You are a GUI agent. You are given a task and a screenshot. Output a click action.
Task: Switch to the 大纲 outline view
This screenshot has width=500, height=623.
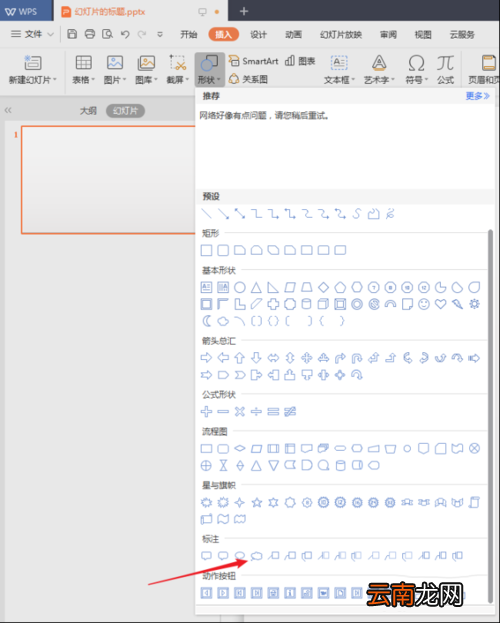click(88, 110)
